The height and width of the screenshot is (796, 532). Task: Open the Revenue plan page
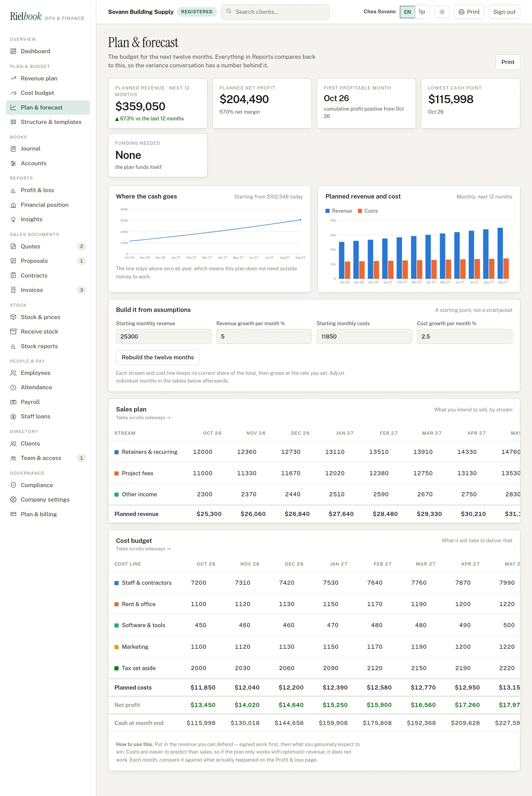click(x=48, y=78)
